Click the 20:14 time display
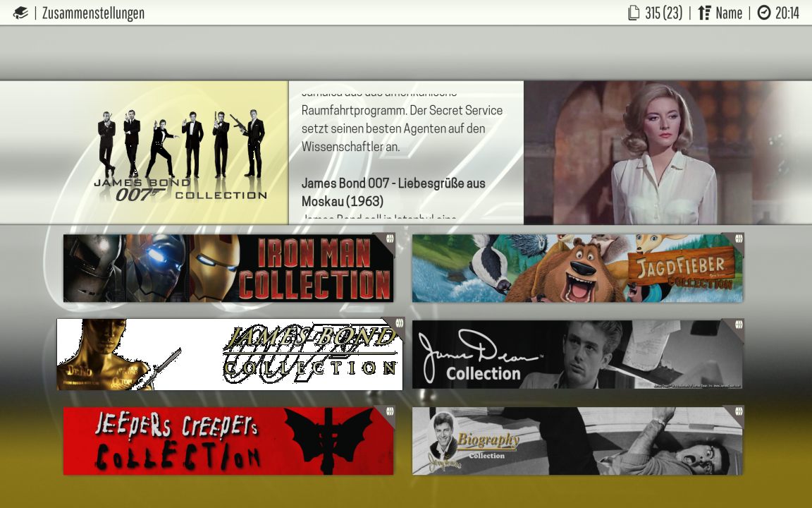 click(x=787, y=13)
